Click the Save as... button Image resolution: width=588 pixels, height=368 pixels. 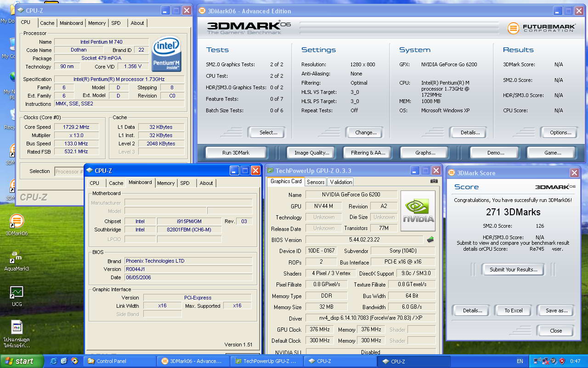[x=556, y=310]
